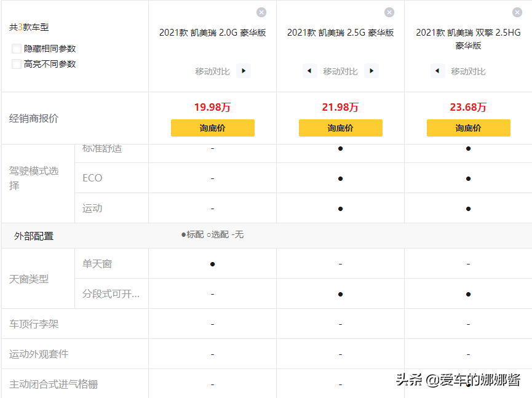532x398 pixels.
Task: Click the 移动对比 label under 2.0G 豪华版
Action: pyautogui.click(x=212, y=71)
